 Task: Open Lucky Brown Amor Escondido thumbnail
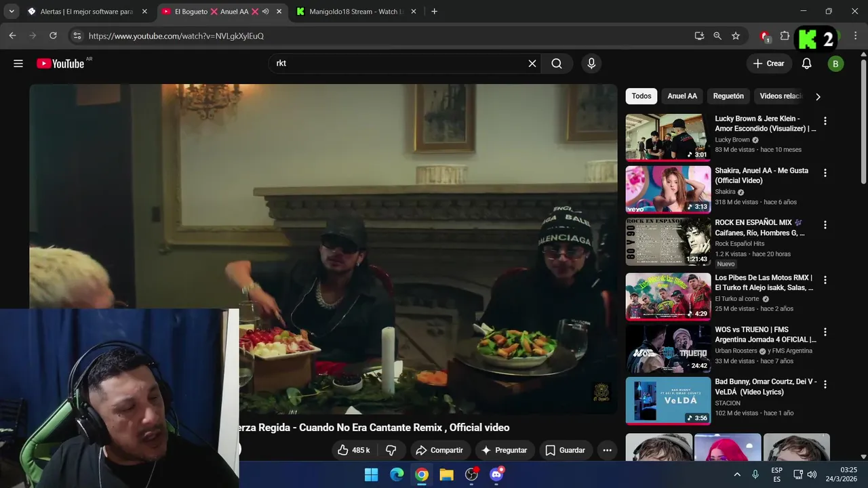pyautogui.click(x=668, y=138)
